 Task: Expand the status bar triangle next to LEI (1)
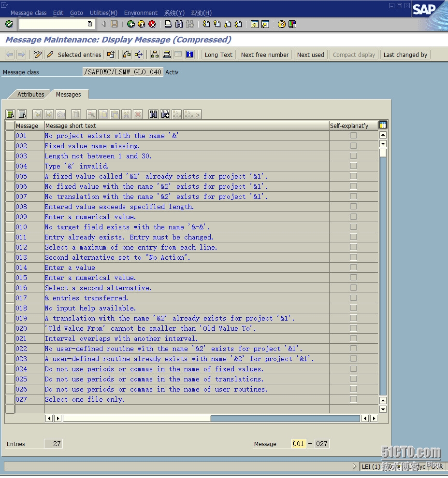tap(354, 466)
